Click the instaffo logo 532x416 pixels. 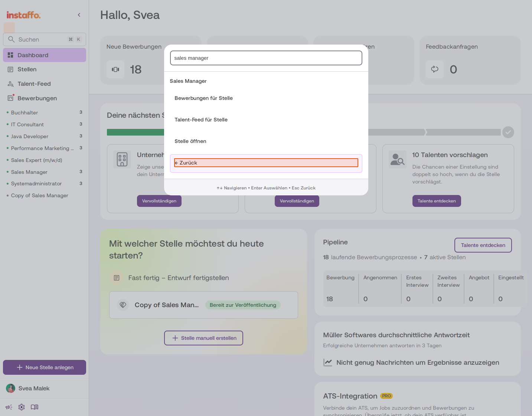point(23,15)
